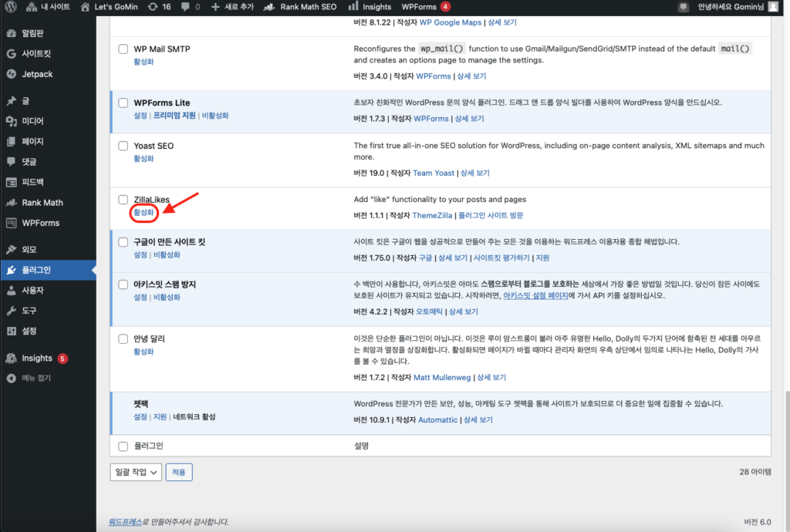Open the 페이지 pages icon
Viewport: 790px width, 532px height.
point(11,141)
